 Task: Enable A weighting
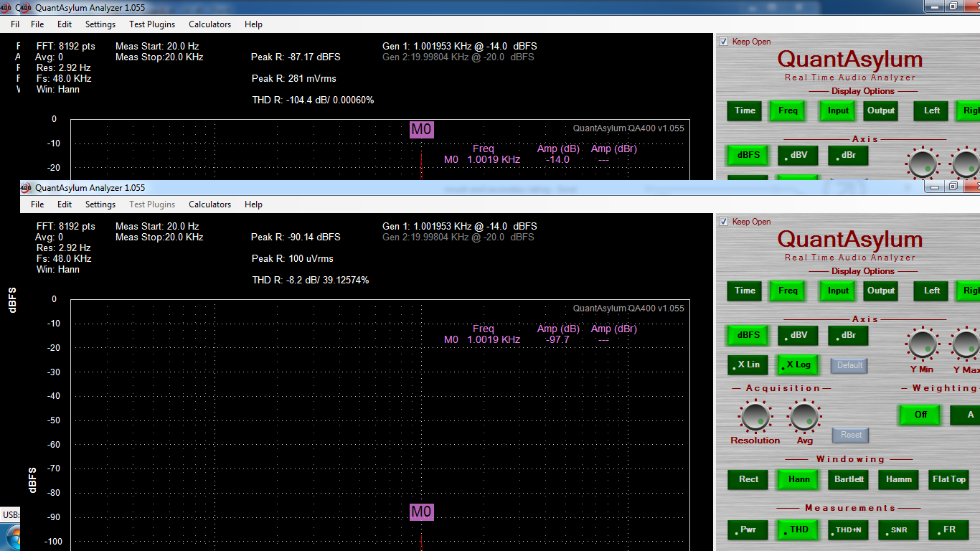(965, 415)
